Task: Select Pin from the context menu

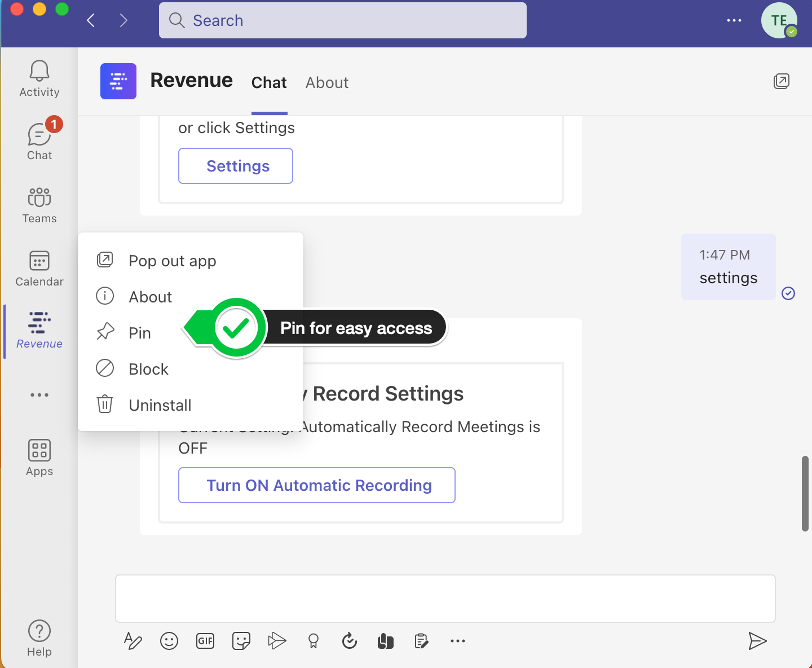Action: click(x=139, y=333)
